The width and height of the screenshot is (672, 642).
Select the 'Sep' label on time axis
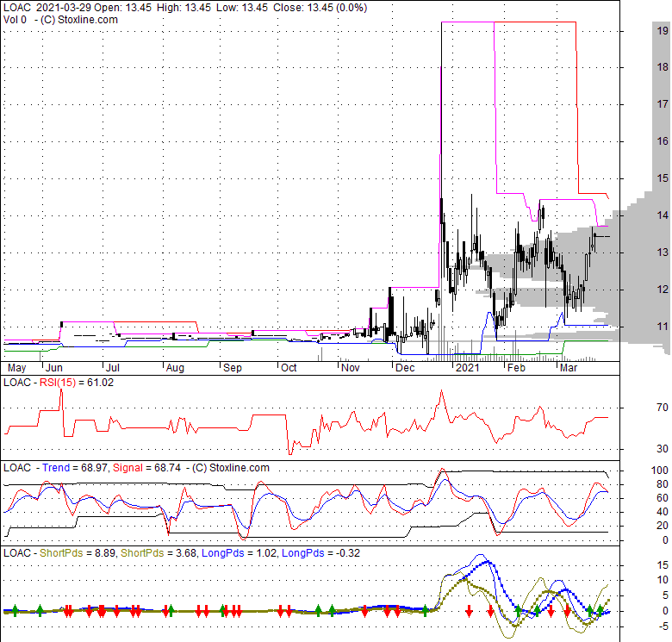233,368
